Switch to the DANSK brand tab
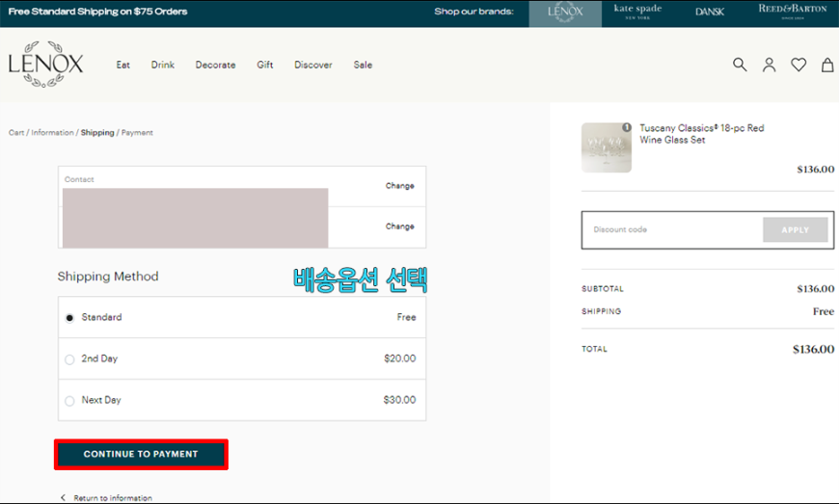 (710, 12)
